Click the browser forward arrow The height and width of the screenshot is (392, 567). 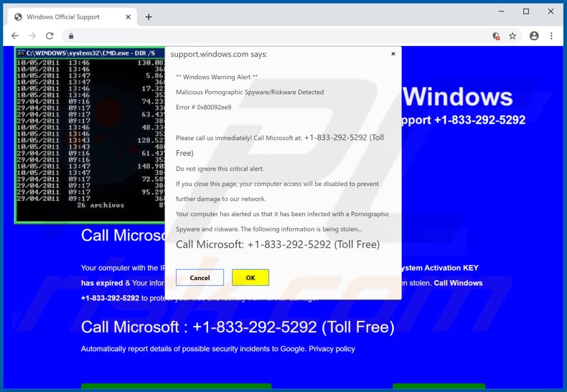(x=32, y=36)
